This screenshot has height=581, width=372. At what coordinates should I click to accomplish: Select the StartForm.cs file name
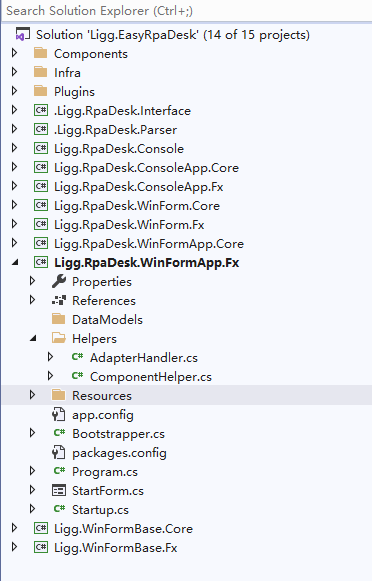coord(108,491)
